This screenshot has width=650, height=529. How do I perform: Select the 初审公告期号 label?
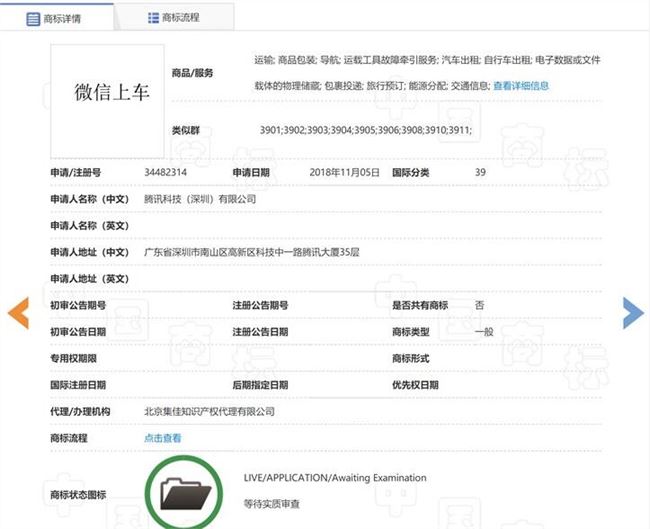click(x=78, y=305)
